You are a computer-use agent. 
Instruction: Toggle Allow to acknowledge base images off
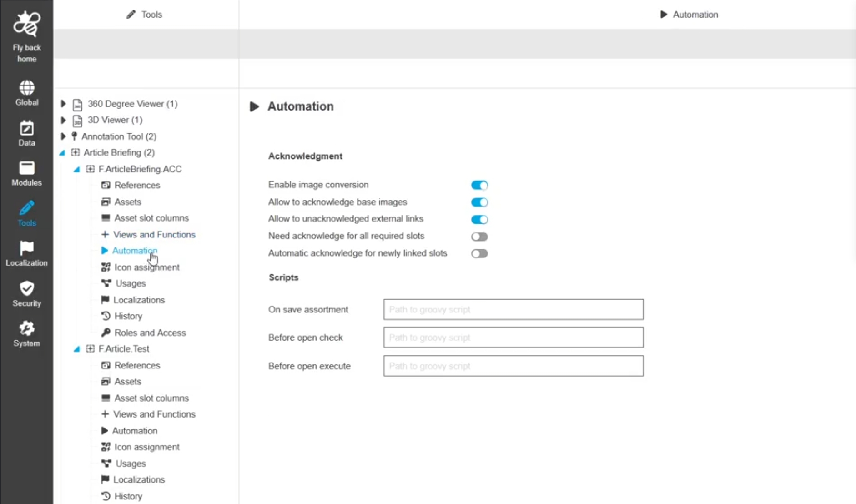[x=479, y=202]
